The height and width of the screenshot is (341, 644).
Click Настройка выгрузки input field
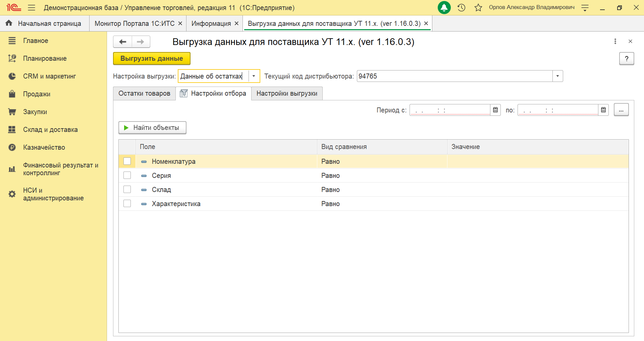tap(213, 76)
